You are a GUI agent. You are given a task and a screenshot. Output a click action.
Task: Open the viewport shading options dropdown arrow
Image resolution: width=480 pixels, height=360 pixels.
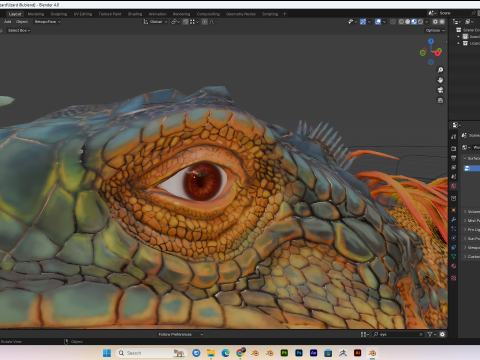[427, 22]
